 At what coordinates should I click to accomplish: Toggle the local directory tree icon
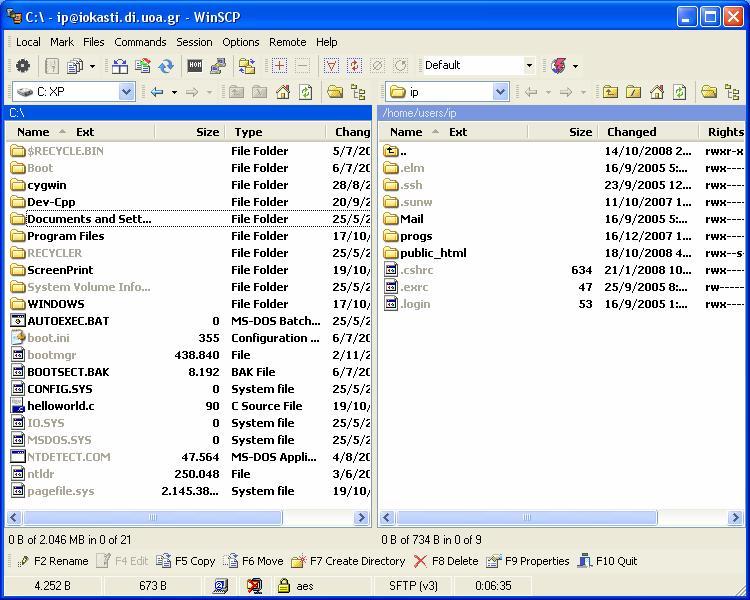(x=358, y=91)
